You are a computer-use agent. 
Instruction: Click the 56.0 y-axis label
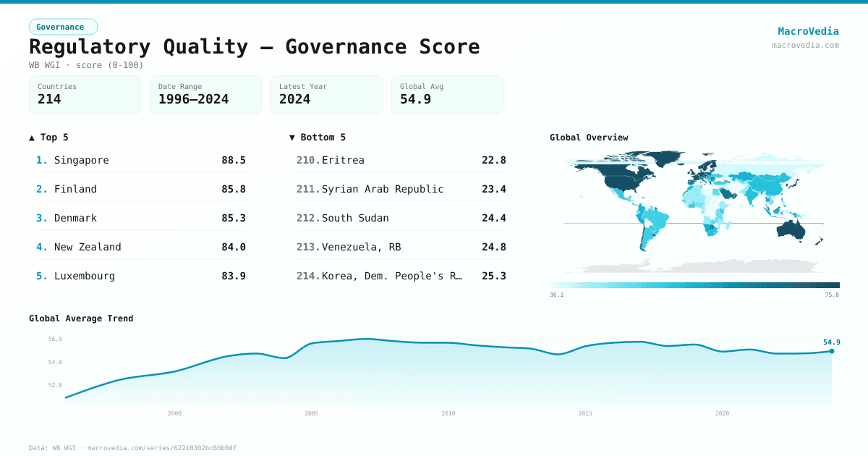click(55, 339)
